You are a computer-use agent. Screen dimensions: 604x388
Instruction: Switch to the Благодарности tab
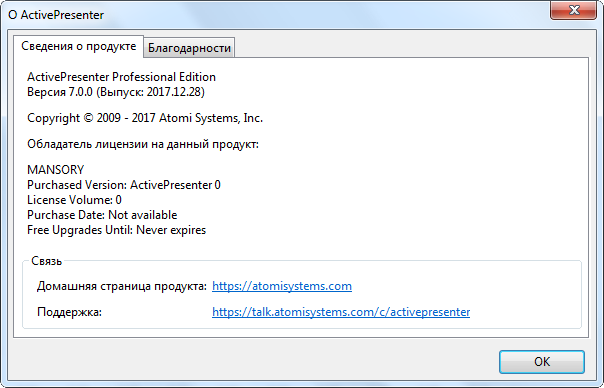click(189, 48)
